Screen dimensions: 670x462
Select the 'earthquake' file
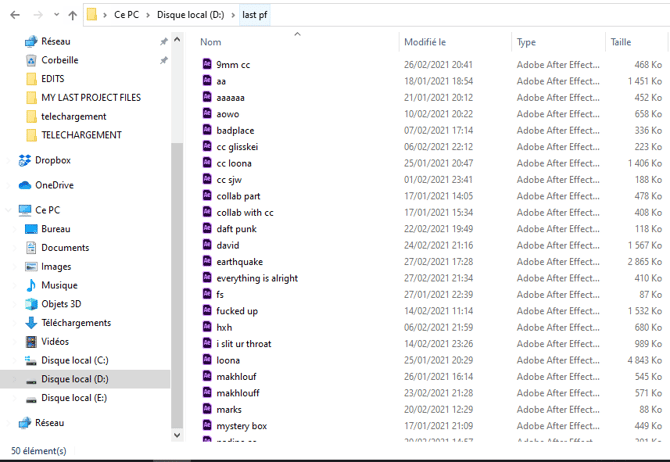tap(239, 262)
